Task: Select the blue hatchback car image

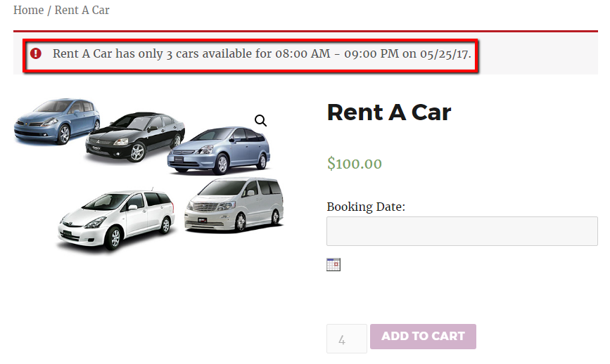Action: 55,121
